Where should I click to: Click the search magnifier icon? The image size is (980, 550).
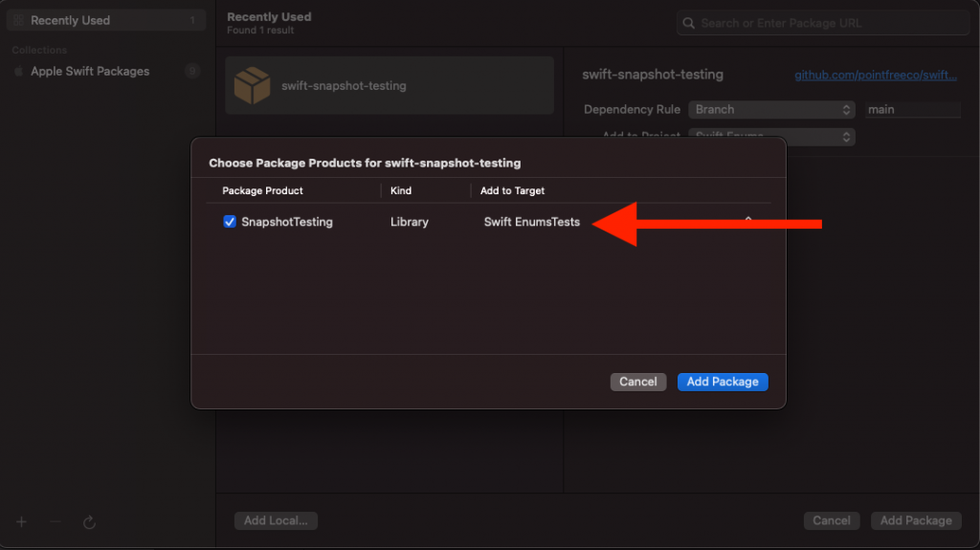[x=688, y=23]
